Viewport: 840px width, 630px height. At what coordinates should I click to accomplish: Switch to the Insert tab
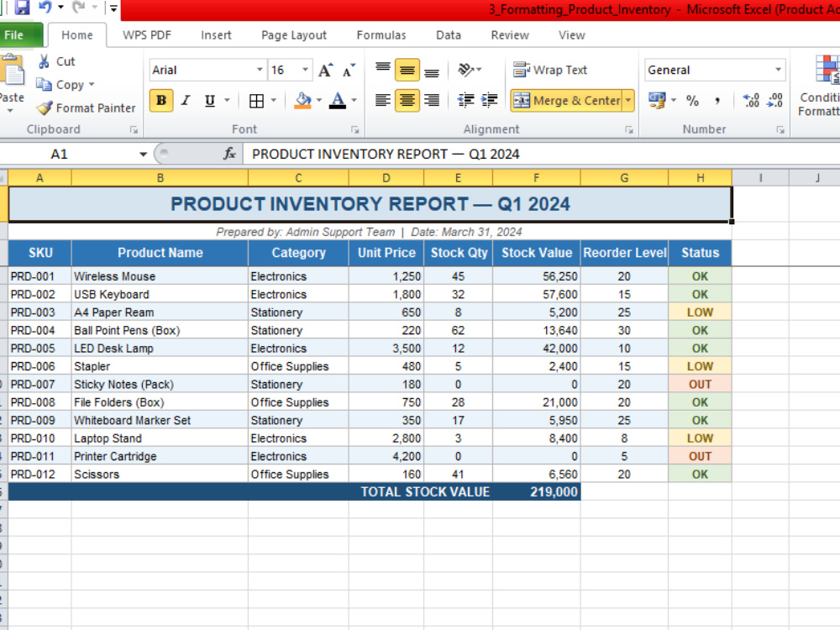pyautogui.click(x=216, y=35)
